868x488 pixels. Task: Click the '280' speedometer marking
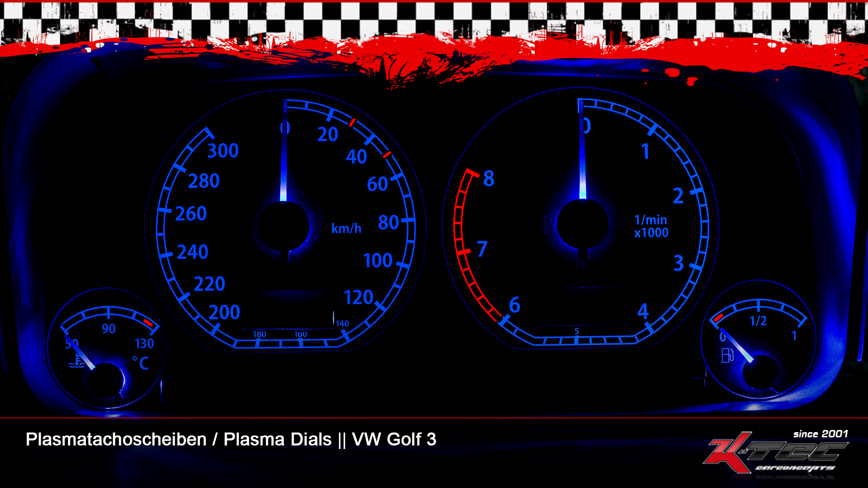pos(204,181)
